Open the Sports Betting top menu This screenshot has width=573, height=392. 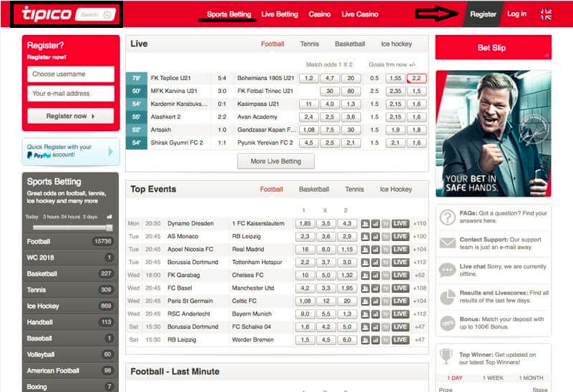tap(229, 14)
